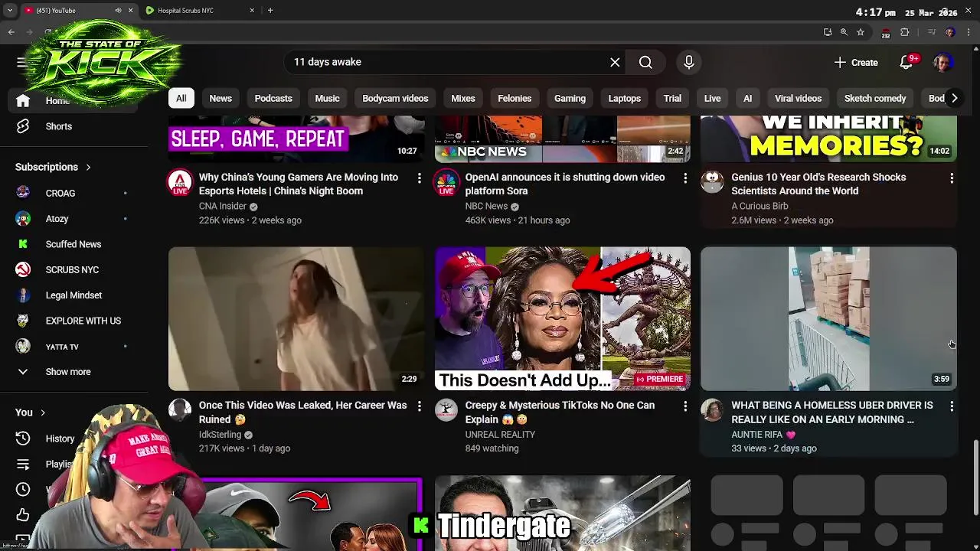Open options for Once This Video Was Leaked

pos(419,406)
